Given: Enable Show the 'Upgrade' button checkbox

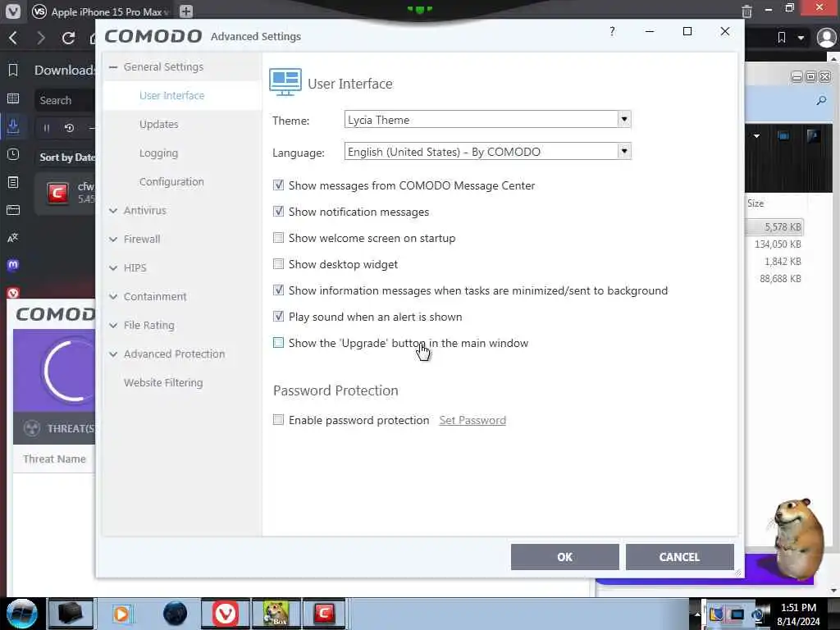Looking at the screenshot, I should (278, 343).
